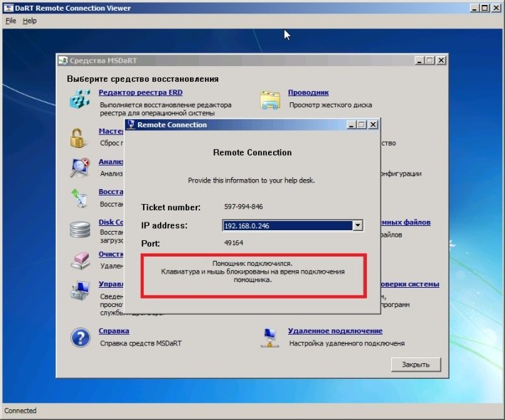
Task: Click the magnifier crash analysis icon
Action: point(79,168)
